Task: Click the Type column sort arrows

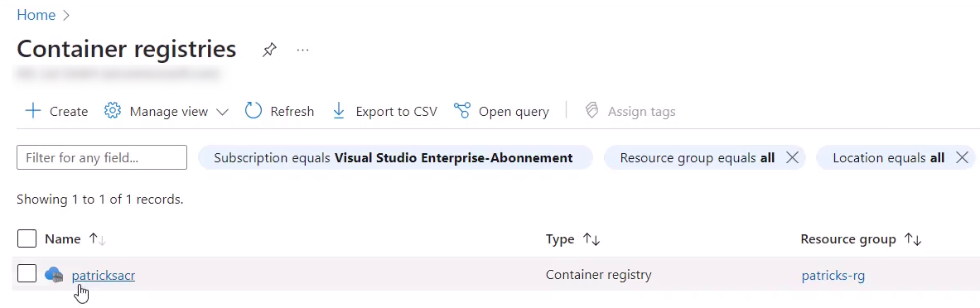Action: [591, 238]
